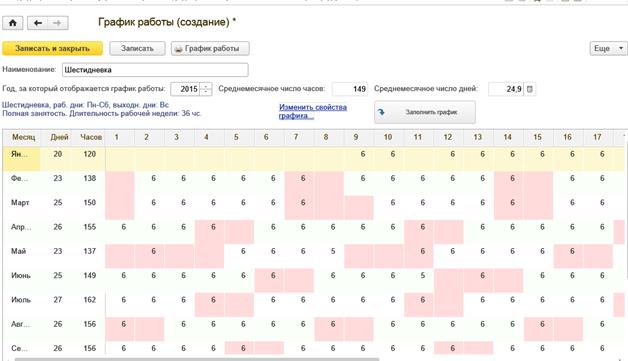Open calculator icon beside average days field
The width and height of the screenshot is (628, 361).
[x=529, y=89]
